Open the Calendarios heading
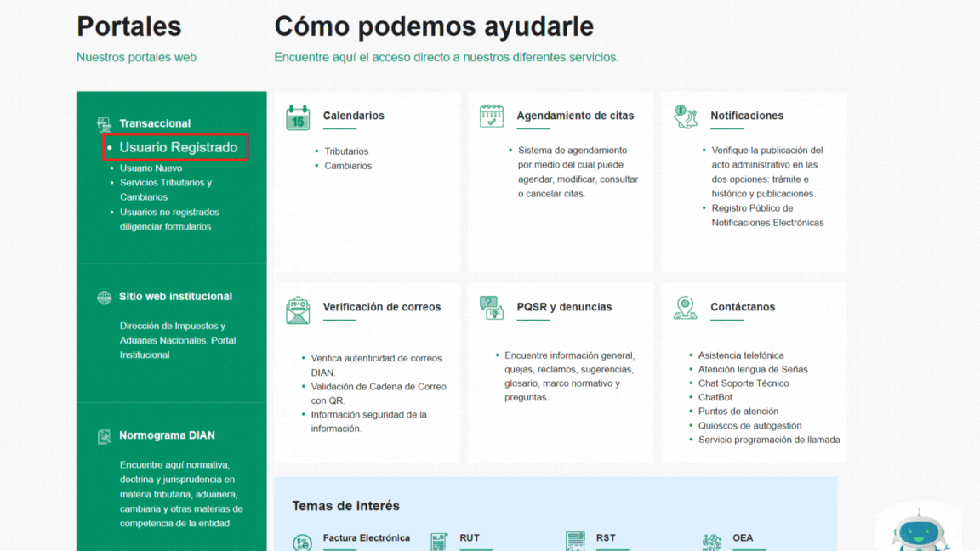 click(354, 116)
